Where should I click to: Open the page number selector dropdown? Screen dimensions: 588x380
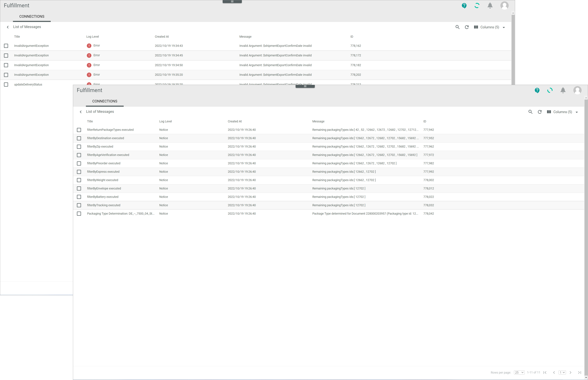click(x=562, y=372)
